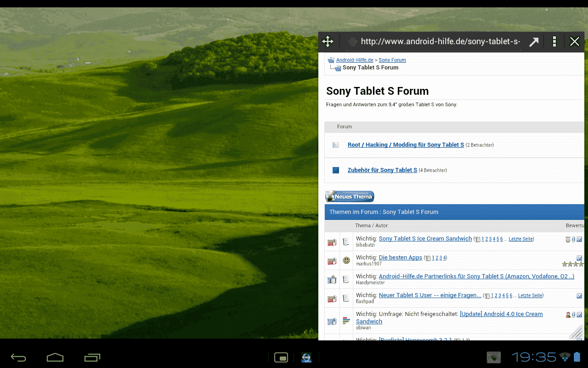Click thread status icon in obiwan row
588x368 pixels.
(x=332, y=321)
